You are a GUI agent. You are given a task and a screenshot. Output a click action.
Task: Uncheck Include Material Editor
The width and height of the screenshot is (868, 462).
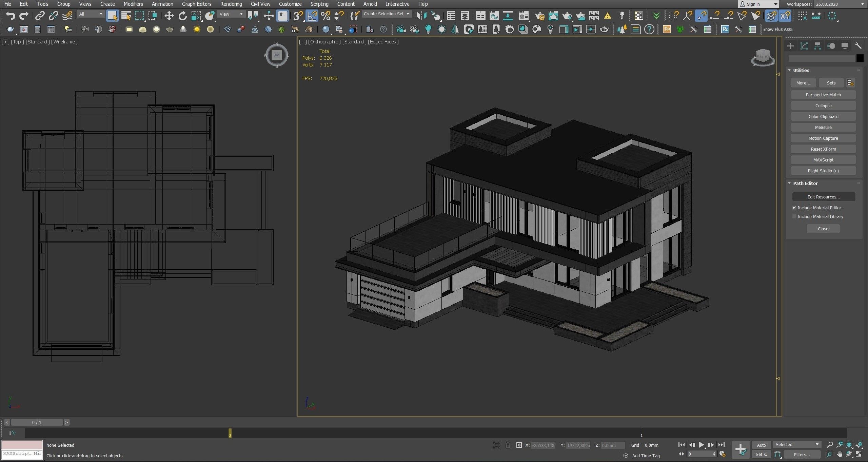click(x=795, y=208)
